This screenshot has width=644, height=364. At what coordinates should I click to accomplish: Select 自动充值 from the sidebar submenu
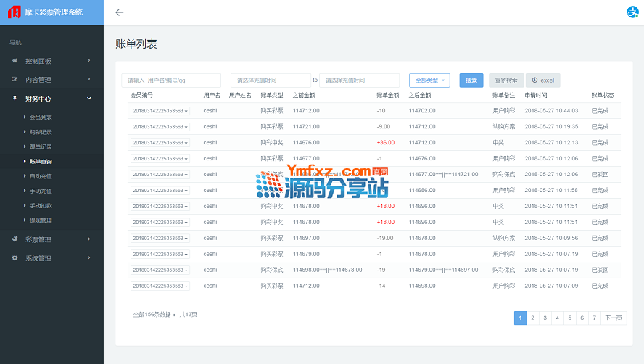(x=41, y=176)
